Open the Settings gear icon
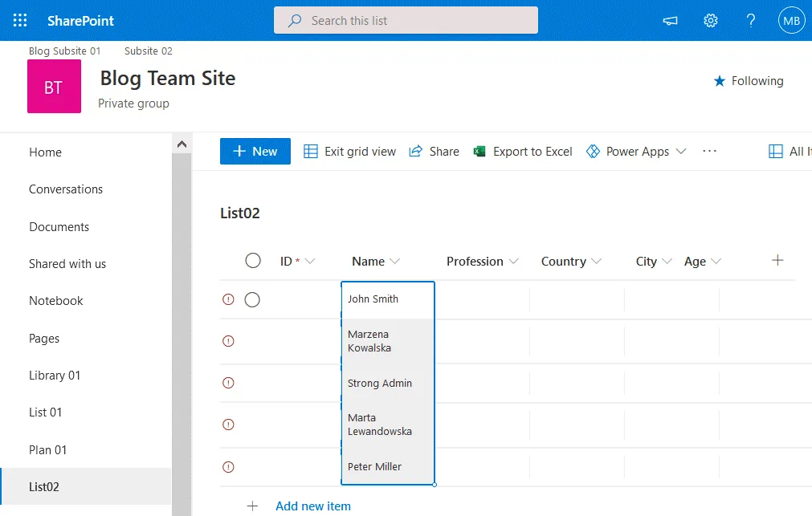 coord(711,21)
